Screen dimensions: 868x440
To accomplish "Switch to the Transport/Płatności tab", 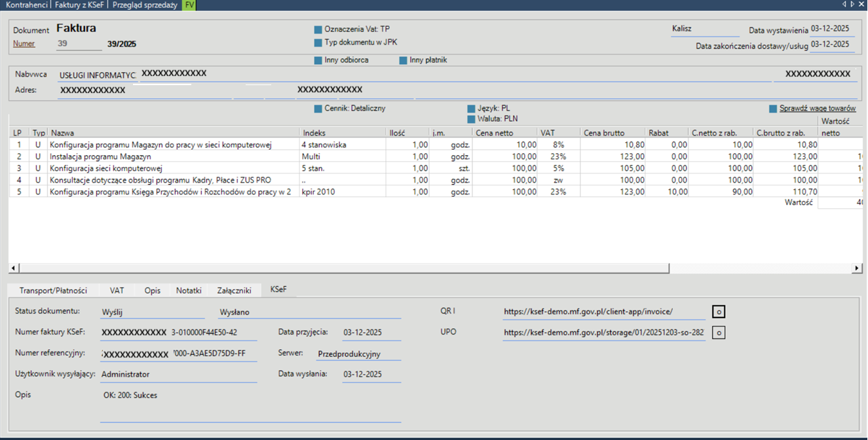I will tap(53, 290).
